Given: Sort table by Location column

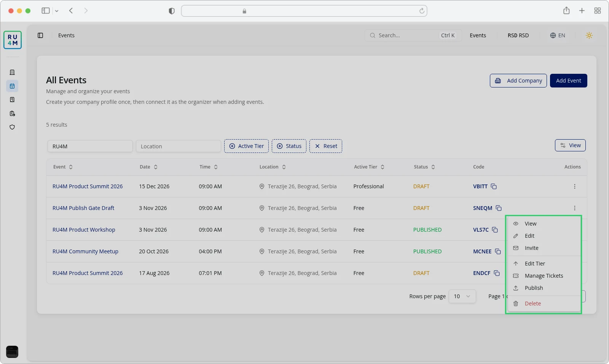Looking at the screenshot, I should [x=273, y=167].
